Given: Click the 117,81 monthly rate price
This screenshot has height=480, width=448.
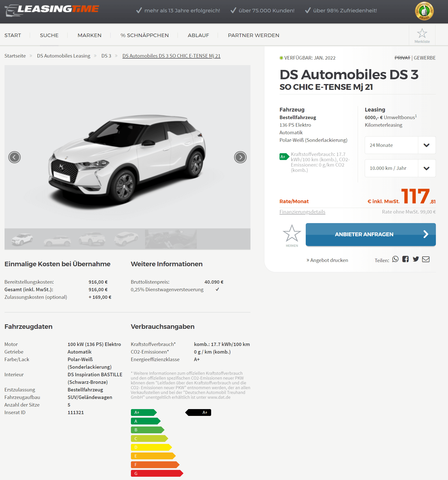Looking at the screenshot, I should (x=418, y=196).
